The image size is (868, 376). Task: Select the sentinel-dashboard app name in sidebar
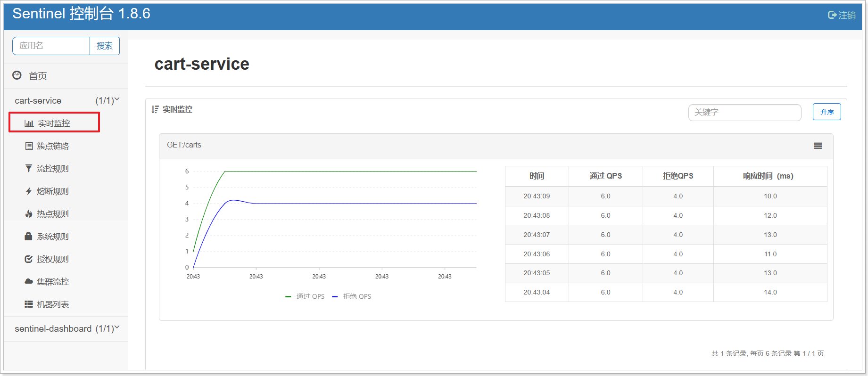click(x=53, y=328)
